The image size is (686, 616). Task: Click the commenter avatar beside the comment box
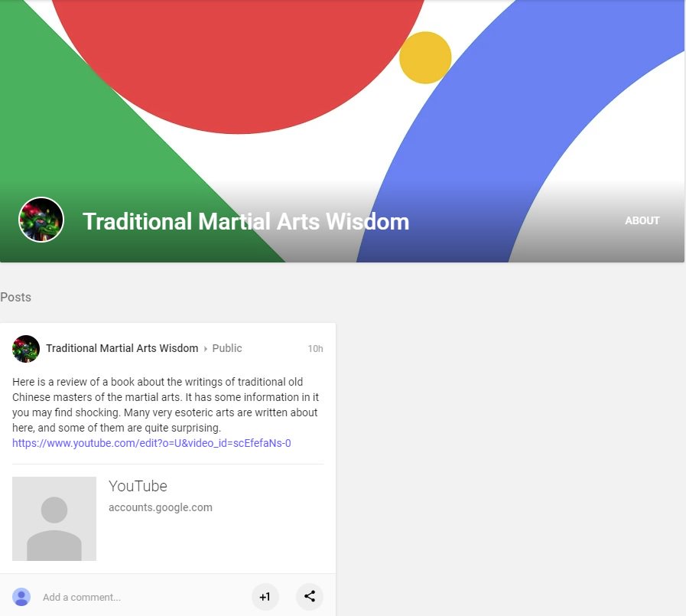click(x=21, y=597)
